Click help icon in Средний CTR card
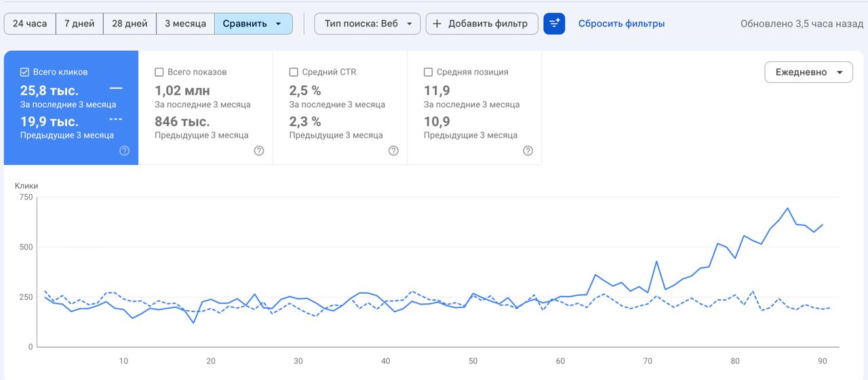Viewport: 868px width, 380px height. point(393,151)
